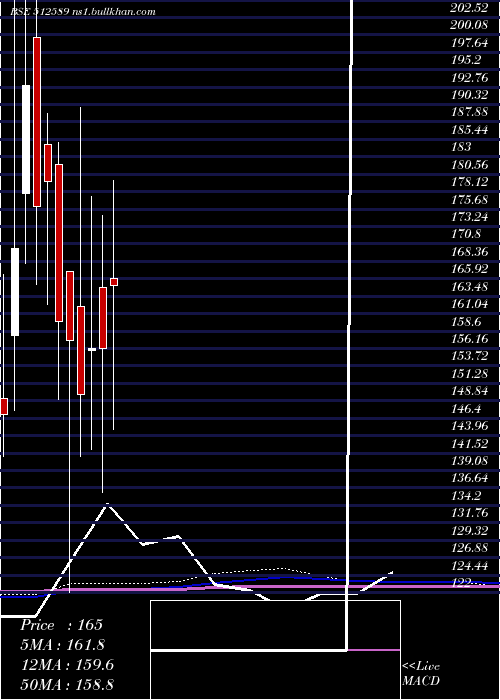Viewport: 500px width, 700px height.
Task: Click the price label 170.8
Action: [465, 234]
